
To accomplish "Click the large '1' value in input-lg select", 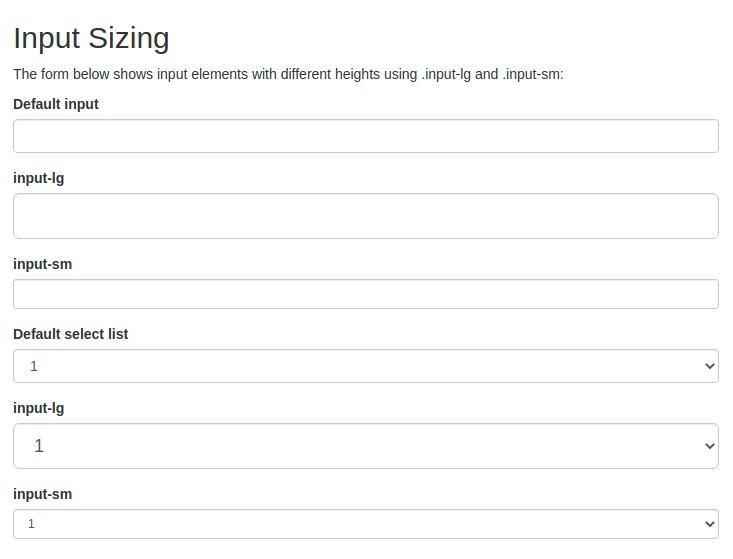I will (x=39, y=446).
